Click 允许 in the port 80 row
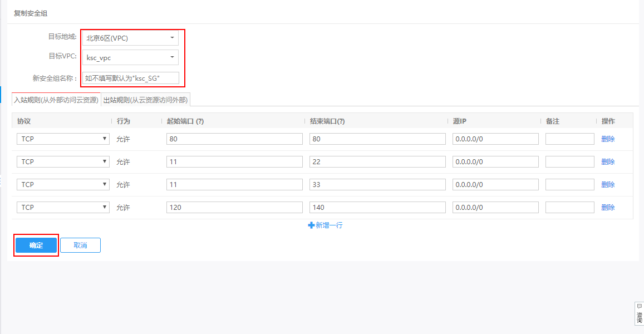 coord(123,139)
